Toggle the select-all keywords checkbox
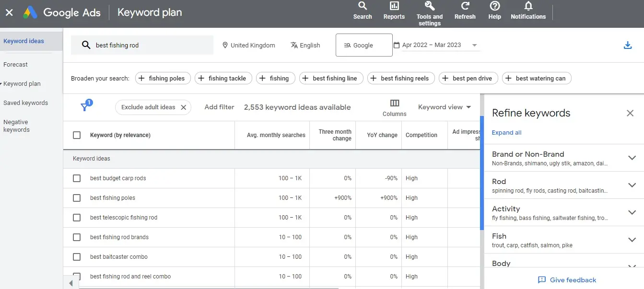This screenshot has width=644, height=289. [77, 135]
